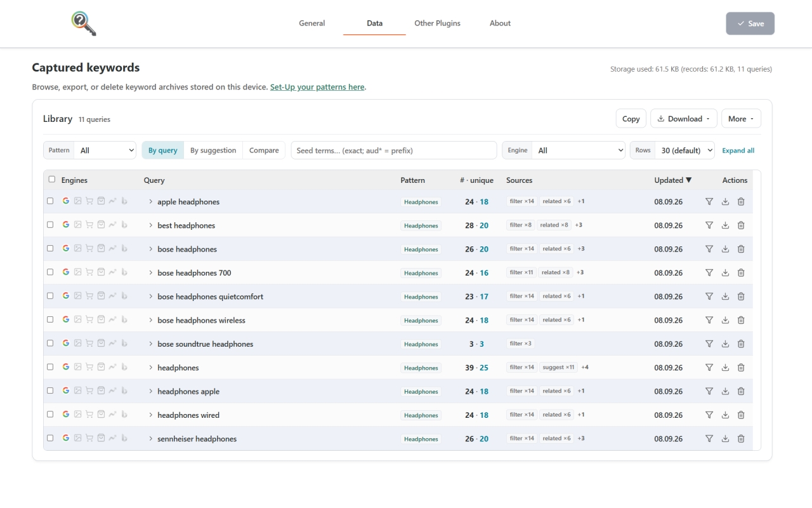The height and width of the screenshot is (508, 812).
Task: Switch to By suggestion view
Action: click(x=213, y=150)
